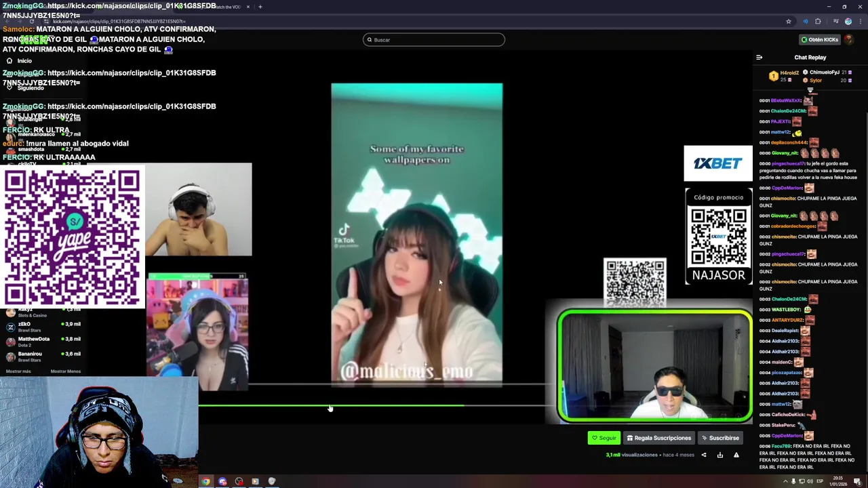Click the 1XBET banner
The height and width of the screenshot is (488, 868).
click(718, 163)
